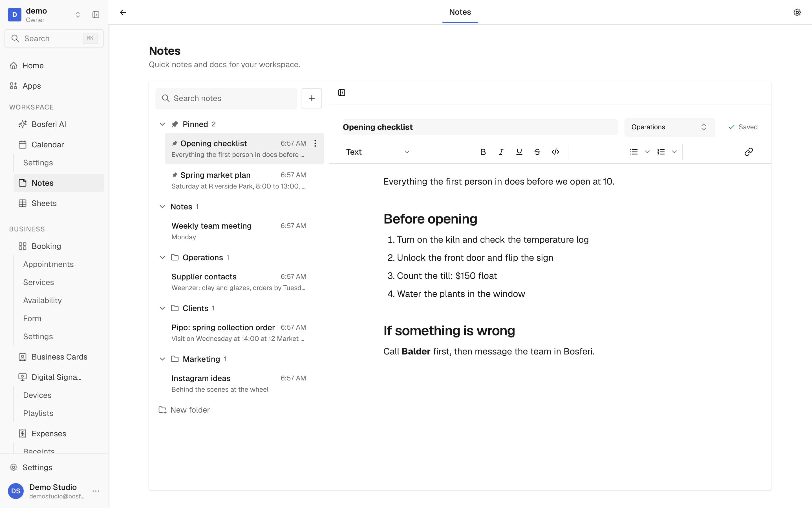Open the Weekly team meeting note

[x=244, y=231]
